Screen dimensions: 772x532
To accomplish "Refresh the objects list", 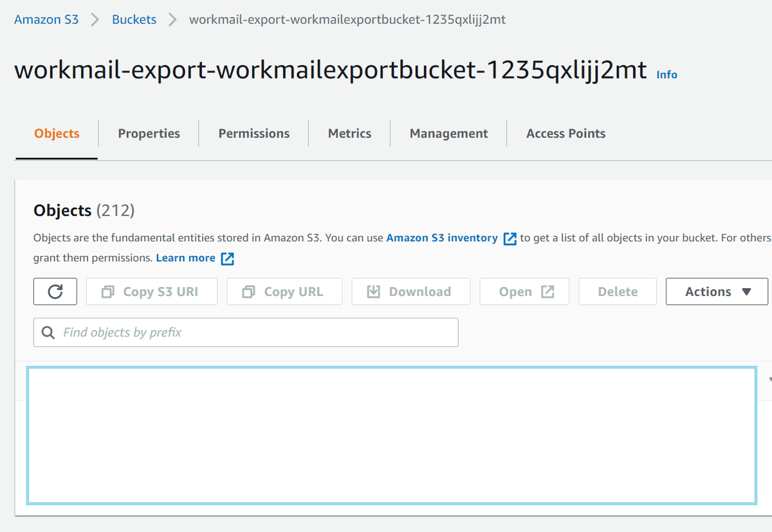I will (55, 291).
